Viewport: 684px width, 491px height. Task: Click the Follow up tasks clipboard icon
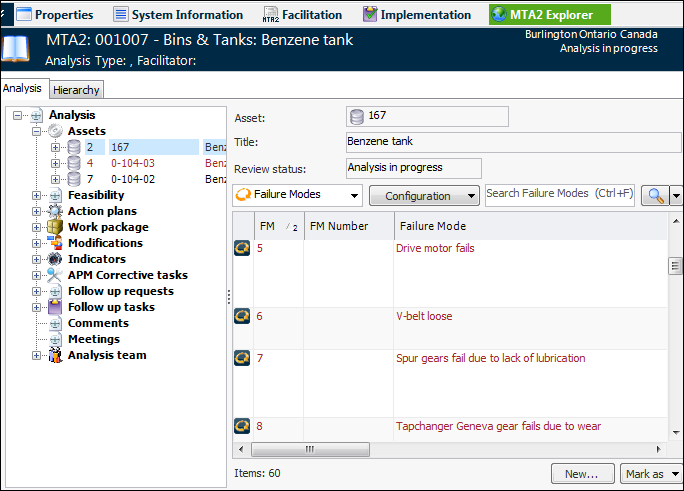click(x=55, y=307)
